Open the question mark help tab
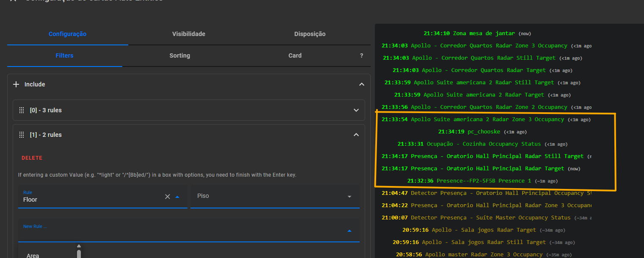The width and height of the screenshot is (644, 258). point(361,55)
